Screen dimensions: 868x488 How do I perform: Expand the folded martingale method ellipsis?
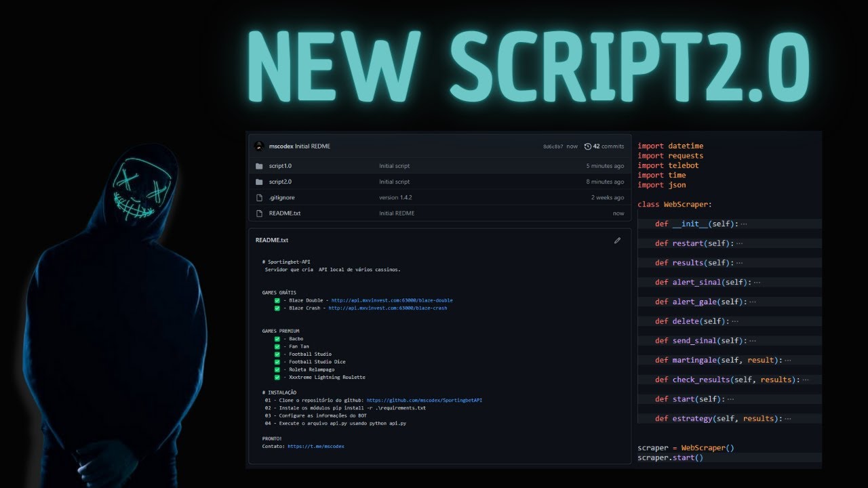787,361
